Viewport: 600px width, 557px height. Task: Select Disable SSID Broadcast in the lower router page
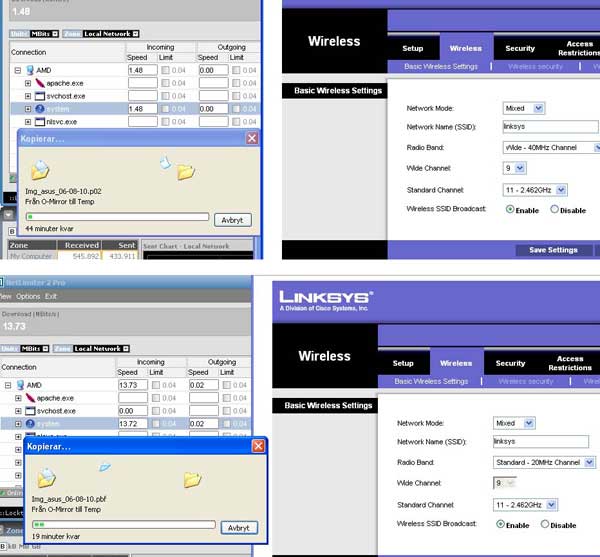545,524
